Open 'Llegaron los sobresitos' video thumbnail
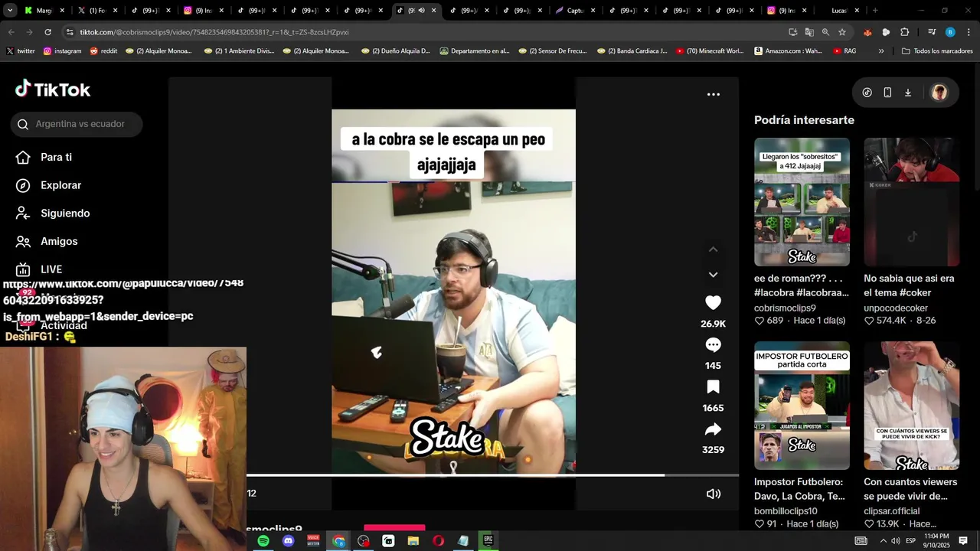This screenshot has height=551, width=980. click(802, 202)
